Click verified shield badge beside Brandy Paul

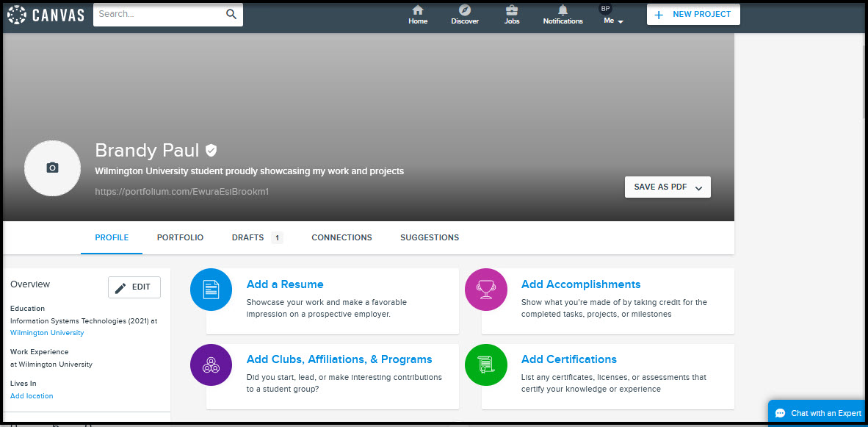pos(211,150)
